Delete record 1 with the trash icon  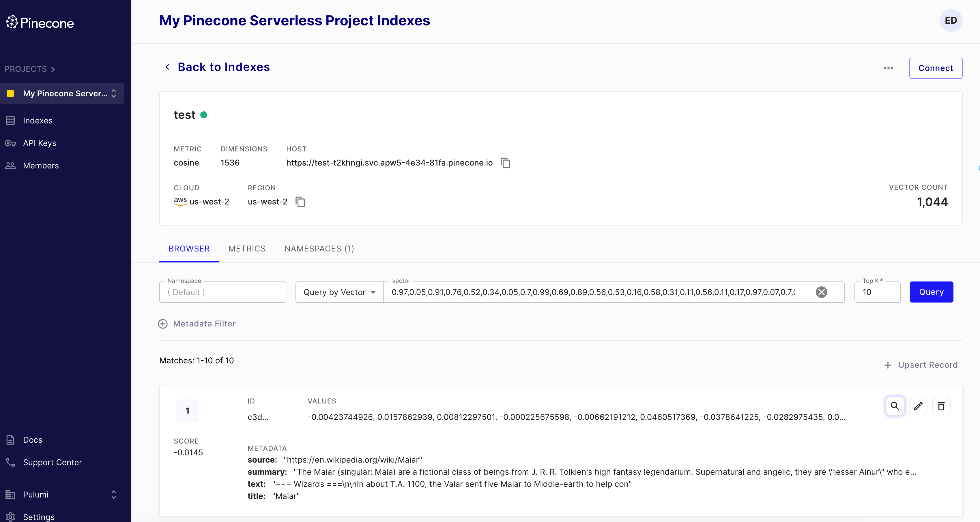click(941, 406)
